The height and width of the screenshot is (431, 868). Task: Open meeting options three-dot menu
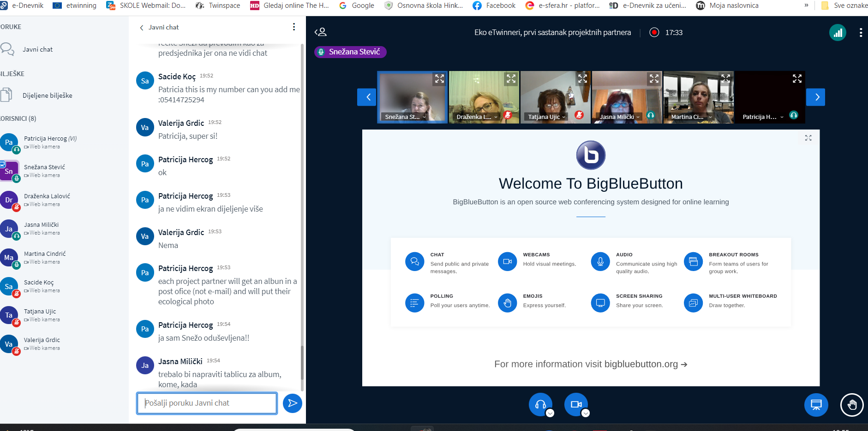[x=861, y=33]
